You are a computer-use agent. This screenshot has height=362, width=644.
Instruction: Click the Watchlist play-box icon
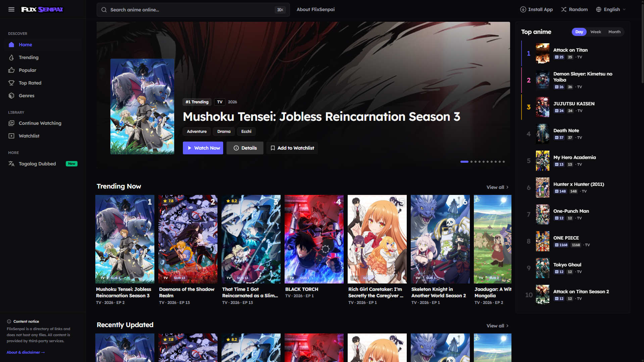[x=11, y=136]
